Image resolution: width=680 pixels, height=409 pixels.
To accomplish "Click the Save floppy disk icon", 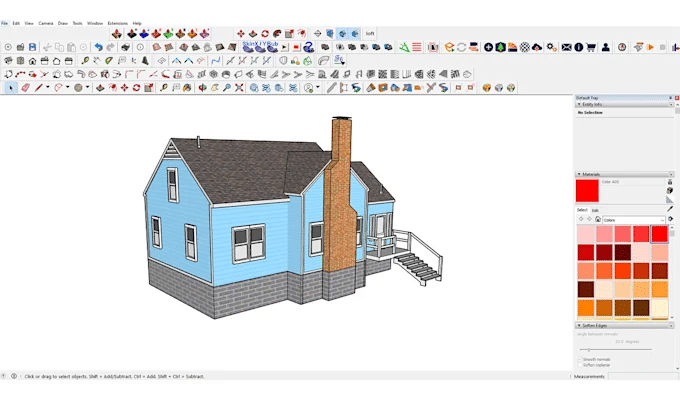I will click(x=33, y=47).
